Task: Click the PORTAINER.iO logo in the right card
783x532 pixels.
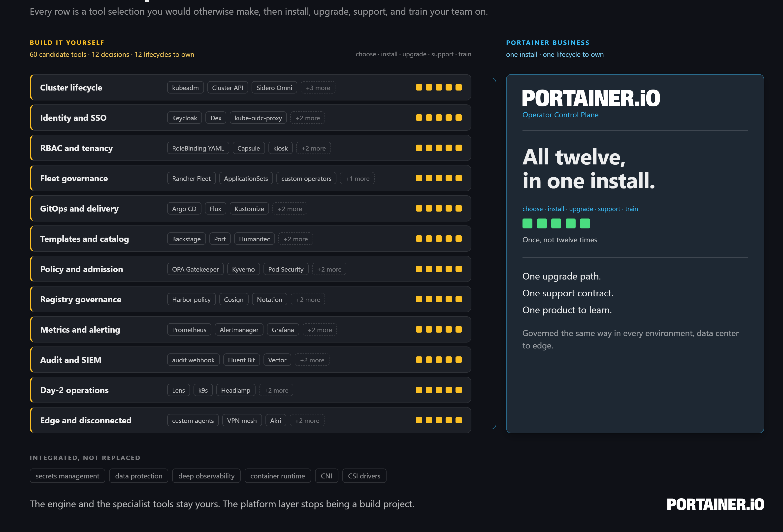Action: coord(591,98)
